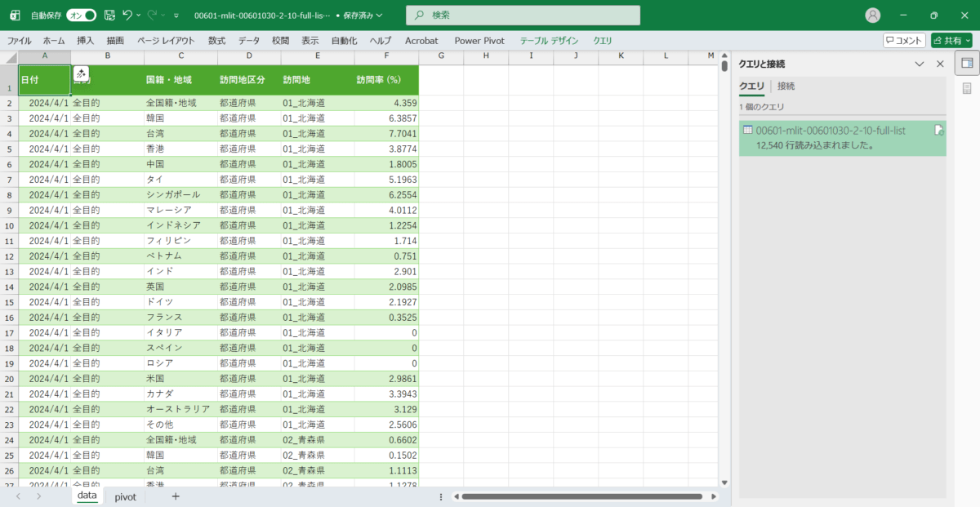Click the second side pane icon below Queries

click(967, 88)
